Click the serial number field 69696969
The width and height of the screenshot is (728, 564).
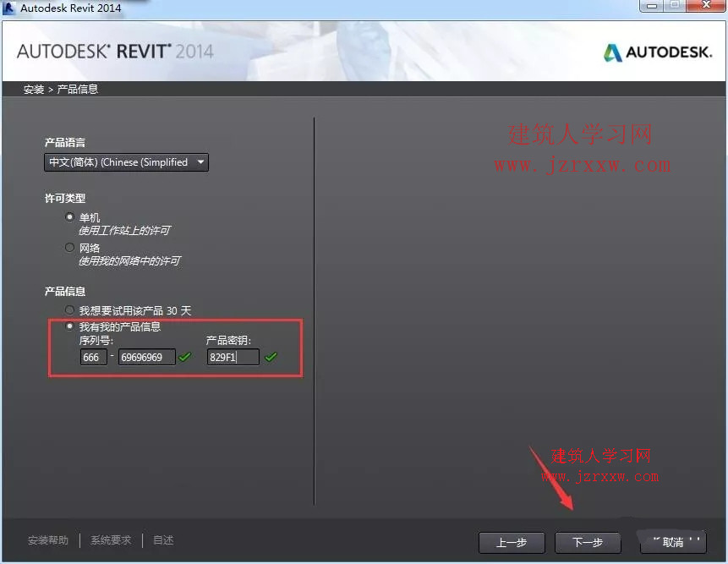click(147, 357)
